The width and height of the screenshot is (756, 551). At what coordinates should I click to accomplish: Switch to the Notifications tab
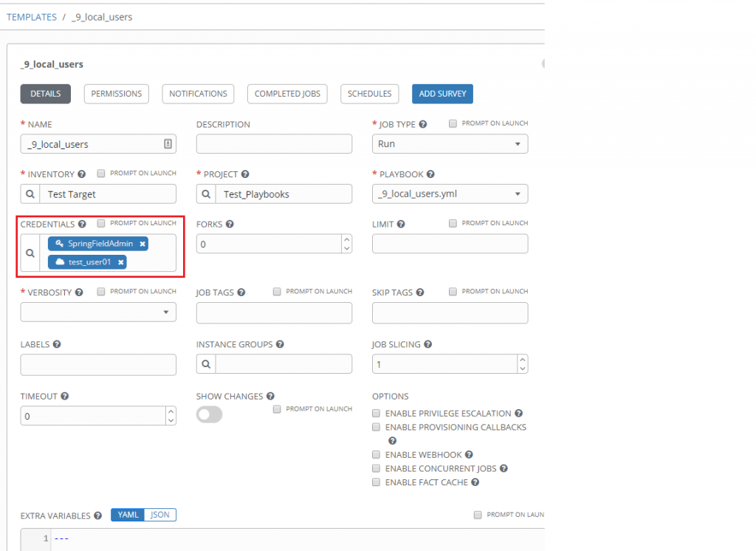(198, 94)
